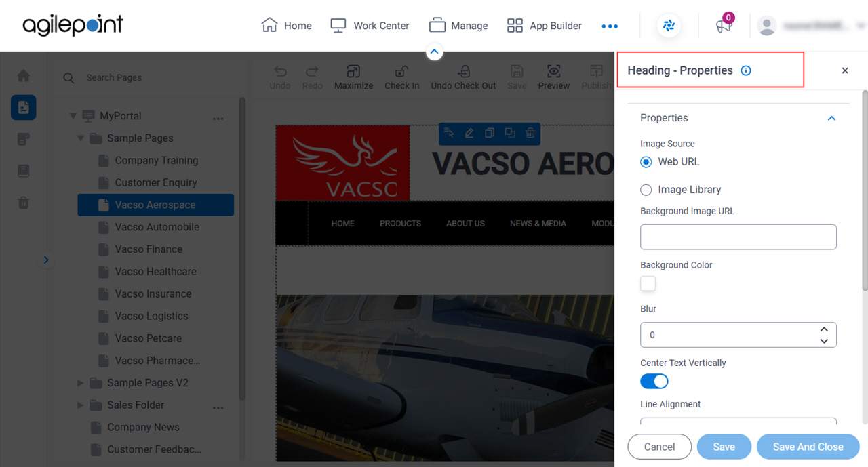
Task: Expand the Sales Folder node
Action: pyautogui.click(x=81, y=405)
